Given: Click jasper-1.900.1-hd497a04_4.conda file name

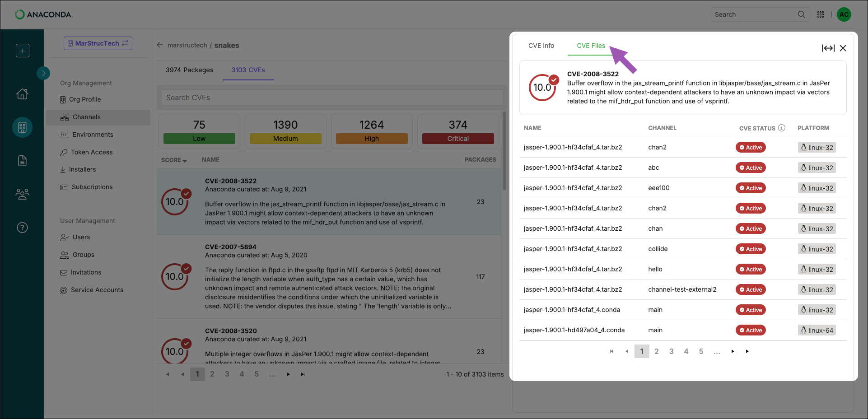Looking at the screenshot, I should (x=574, y=330).
